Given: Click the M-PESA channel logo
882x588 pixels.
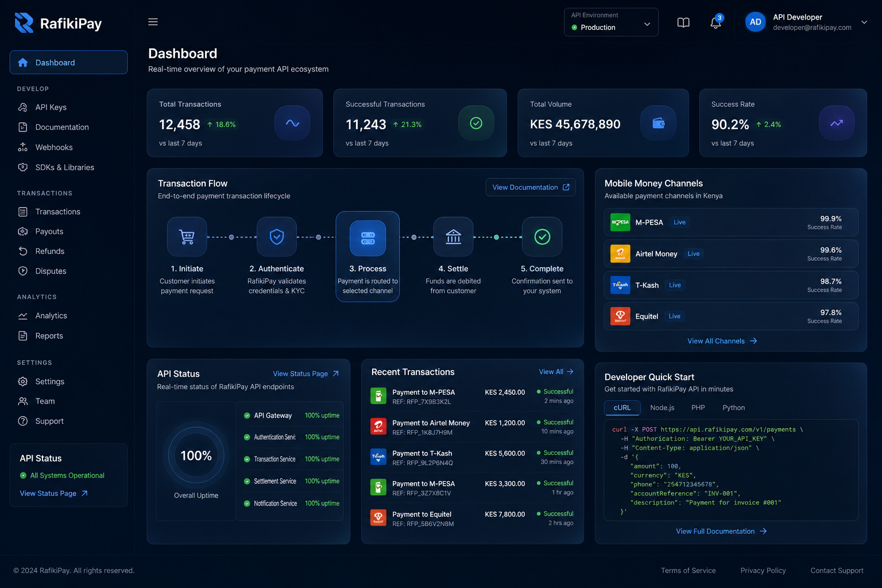Looking at the screenshot, I should click(x=620, y=222).
